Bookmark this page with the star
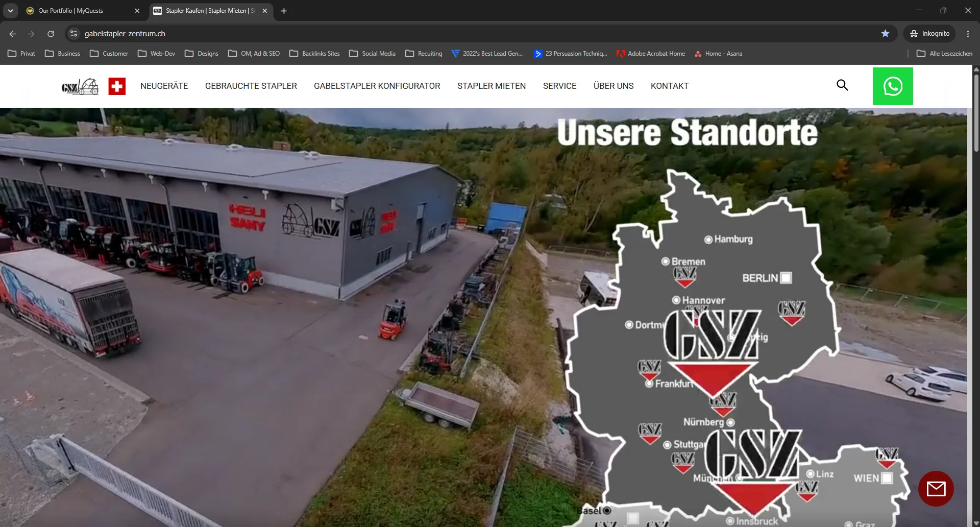This screenshot has height=527, width=980. click(x=885, y=34)
